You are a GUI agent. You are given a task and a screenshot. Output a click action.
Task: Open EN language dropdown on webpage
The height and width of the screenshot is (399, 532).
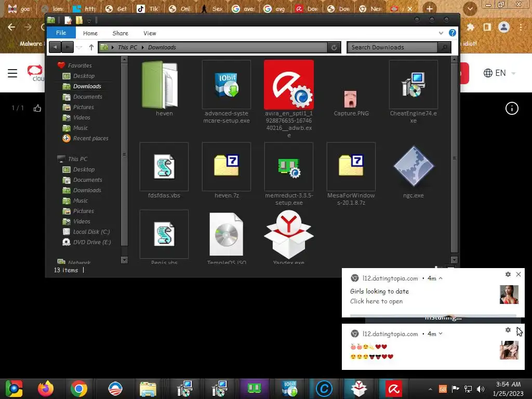(x=500, y=73)
